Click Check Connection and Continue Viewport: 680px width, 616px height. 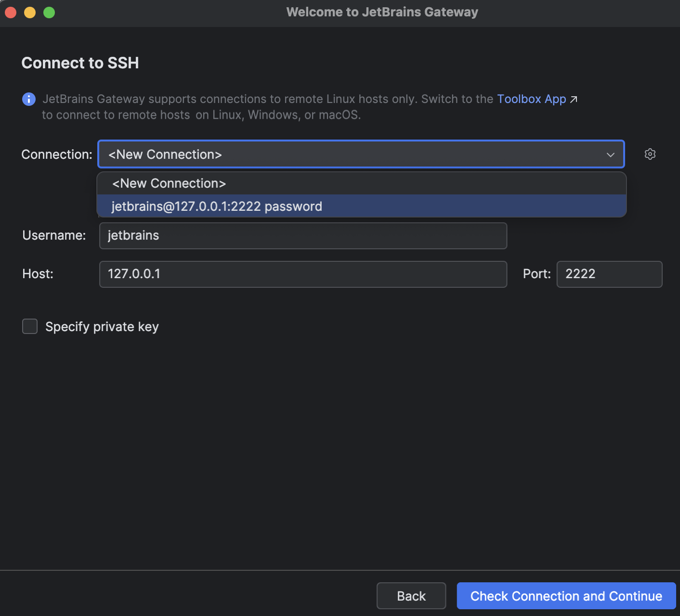[x=566, y=596]
